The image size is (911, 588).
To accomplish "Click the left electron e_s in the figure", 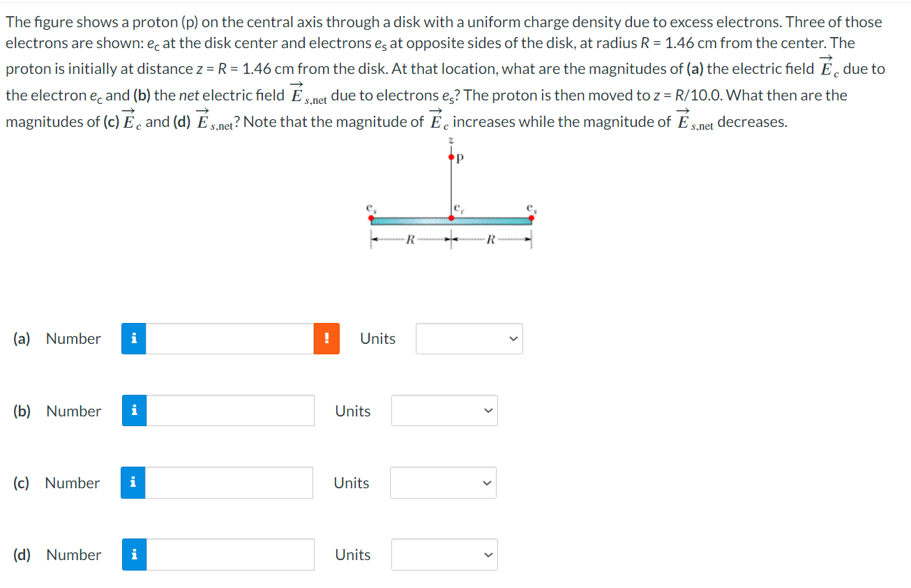I will [x=371, y=218].
